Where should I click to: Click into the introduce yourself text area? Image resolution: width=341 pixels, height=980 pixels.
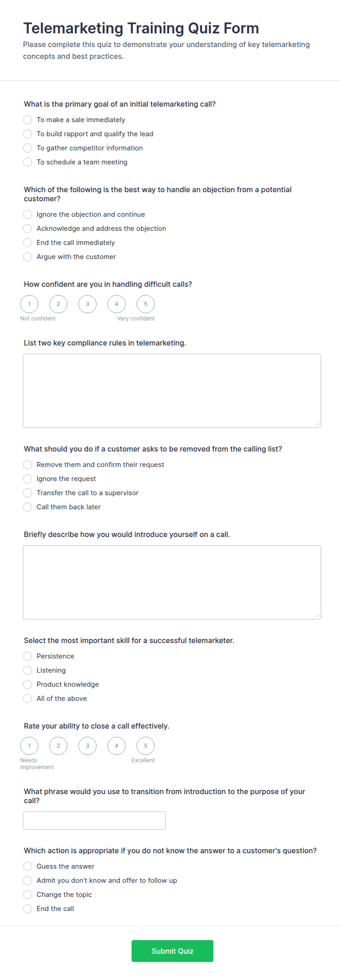(x=172, y=582)
